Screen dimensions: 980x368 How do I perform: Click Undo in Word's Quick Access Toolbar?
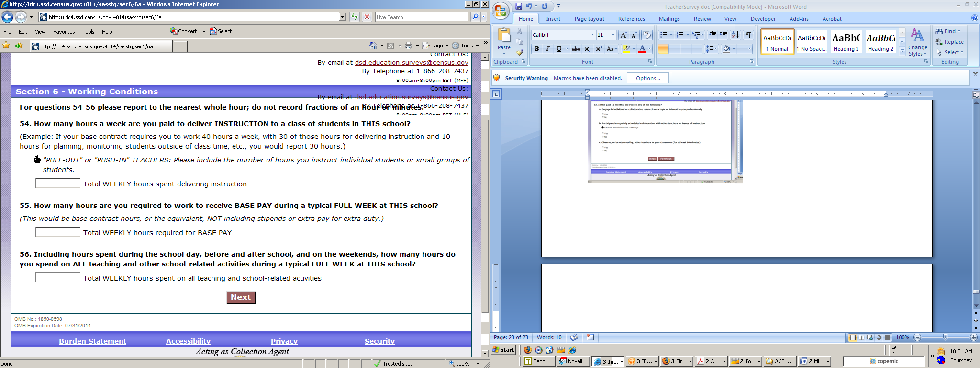pyautogui.click(x=529, y=6)
